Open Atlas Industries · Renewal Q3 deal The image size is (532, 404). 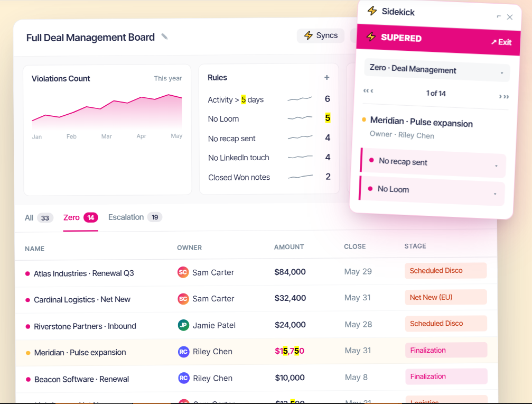click(x=84, y=273)
